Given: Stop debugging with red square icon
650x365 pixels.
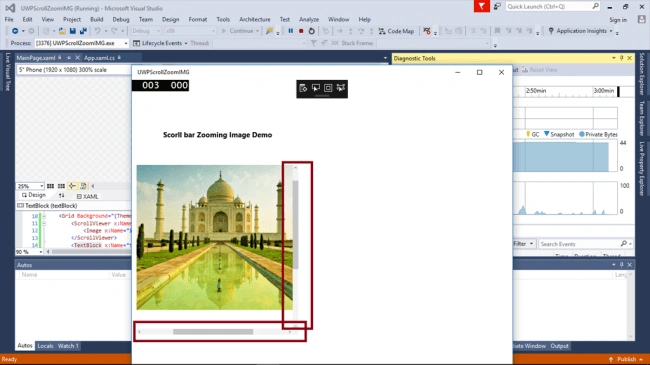Looking at the screenshot, I should 301,31.
